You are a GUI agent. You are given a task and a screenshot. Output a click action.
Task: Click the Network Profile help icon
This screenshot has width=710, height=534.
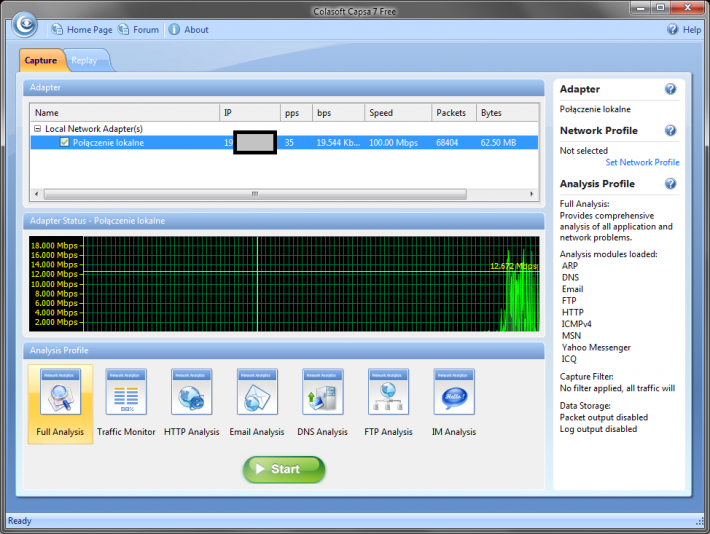pos(671,131)
